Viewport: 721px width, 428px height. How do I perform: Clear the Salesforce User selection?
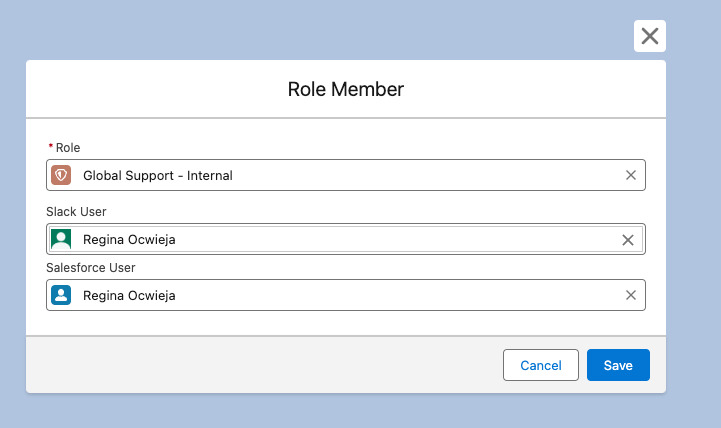coord(631,295)
